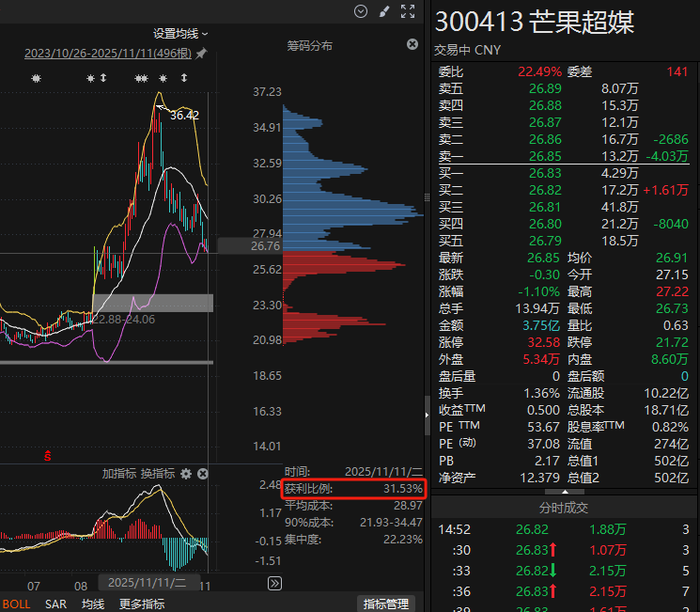The width and height of the screenshot is (700, 612).
Task: Click the 金额 3.75亿 value
Action: pyautogui.click(x=541, y=325)
